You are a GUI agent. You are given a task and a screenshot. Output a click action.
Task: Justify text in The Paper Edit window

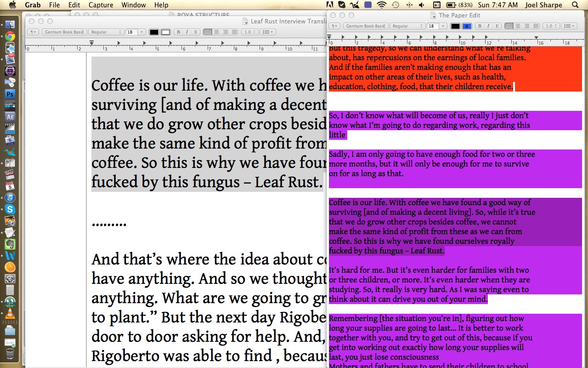536,26
